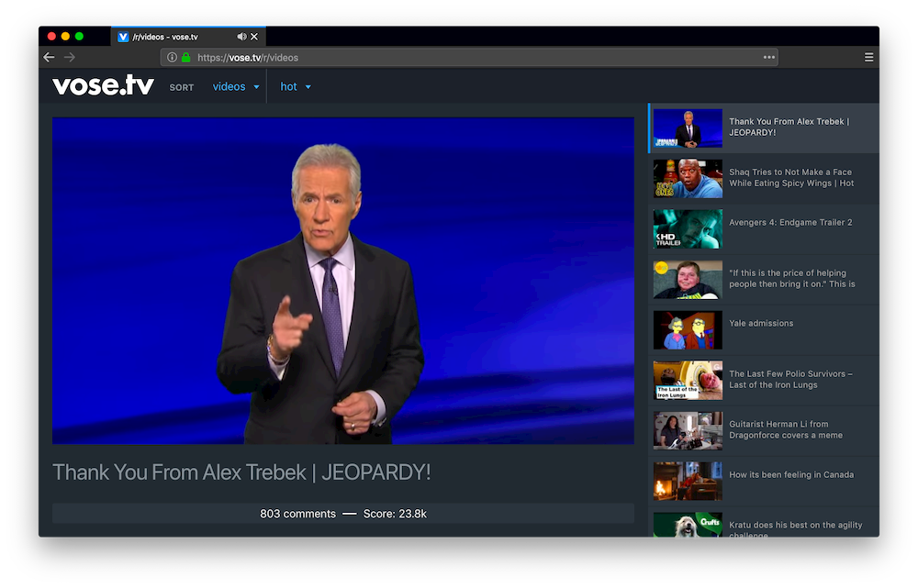Select the /r/videos - vose.tv tab

coord(188,37)
